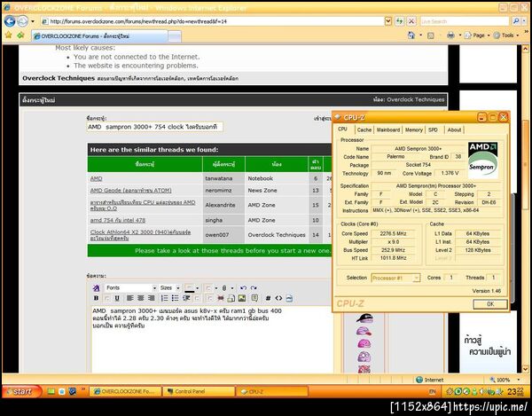
Task: Click the Live Search input box
Action: coord(465,21)
